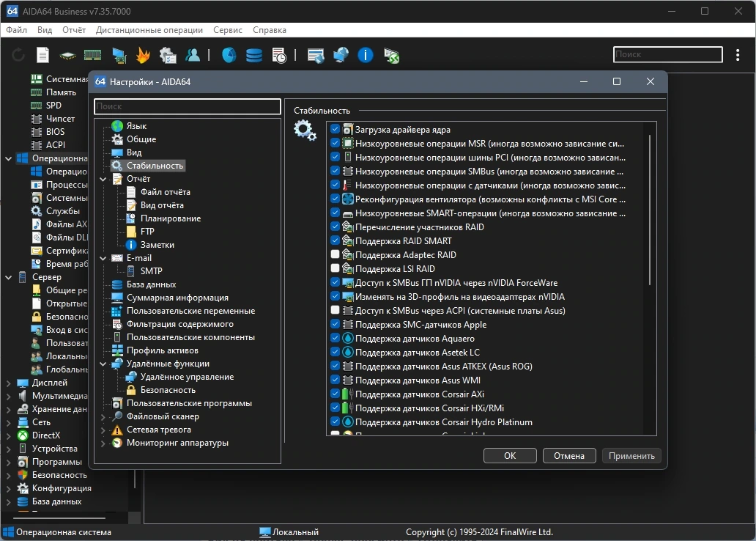Open Файл отчёта settings page
Image resolution: width=756 pixels, height=541 pixels.
pos(165,192)
